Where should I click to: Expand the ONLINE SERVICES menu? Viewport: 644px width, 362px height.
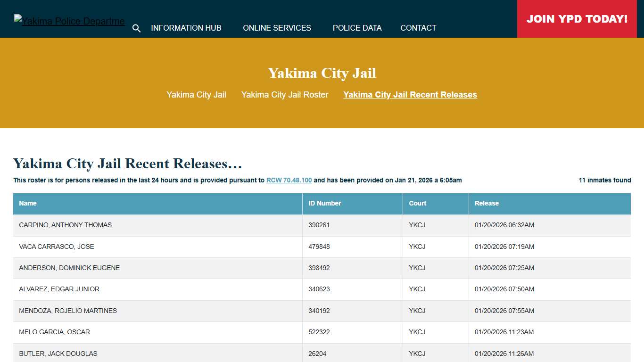click(x=277, y=28)
